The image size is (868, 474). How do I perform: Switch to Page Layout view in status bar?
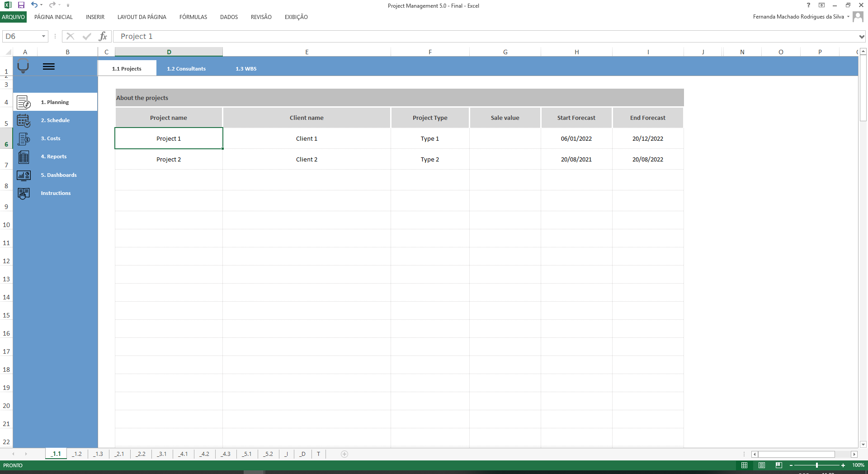pos(762,465)
